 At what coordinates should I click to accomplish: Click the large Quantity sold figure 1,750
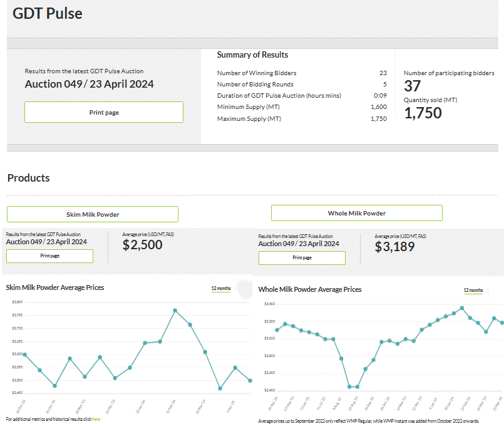423,113
